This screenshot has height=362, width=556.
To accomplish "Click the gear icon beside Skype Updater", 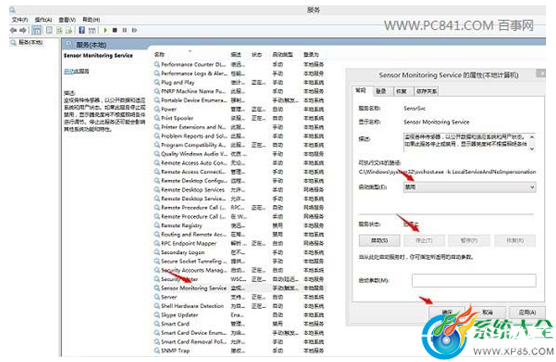I will pyautogui.click(x=157, y=315).
